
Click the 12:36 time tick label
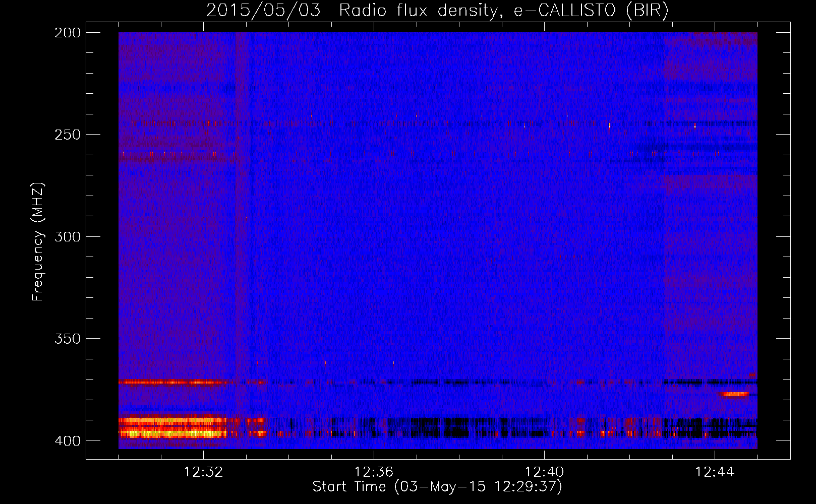coord(374,472)
